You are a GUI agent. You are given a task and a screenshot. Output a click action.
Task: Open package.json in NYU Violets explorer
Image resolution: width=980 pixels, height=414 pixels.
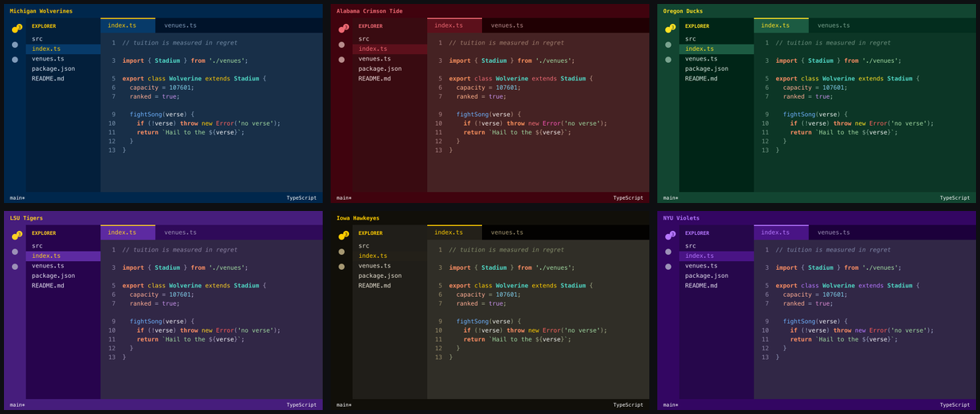pos(716,275)
